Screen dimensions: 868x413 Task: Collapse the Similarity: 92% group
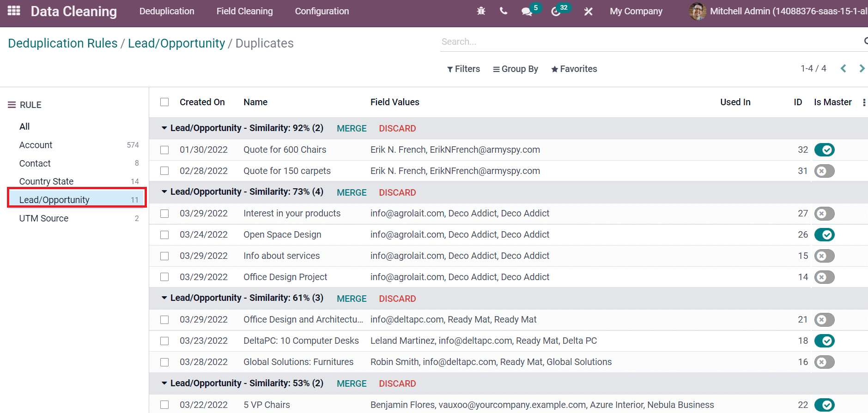tap(164, 128)
